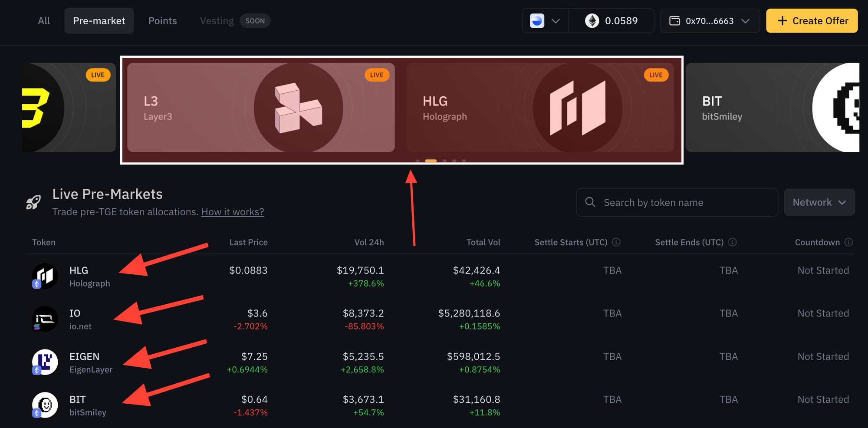868x428 pixels.
Task: Click the -1.437% price change
Action: [x=250, y=412]
